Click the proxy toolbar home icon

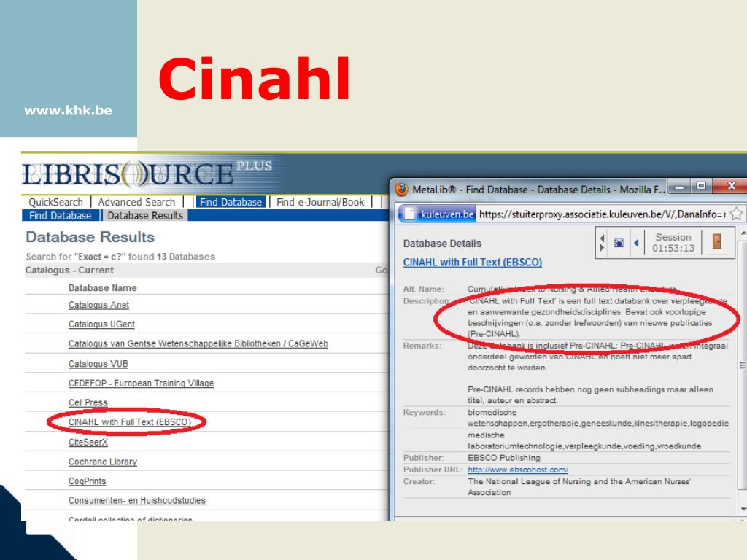(619, 243)
